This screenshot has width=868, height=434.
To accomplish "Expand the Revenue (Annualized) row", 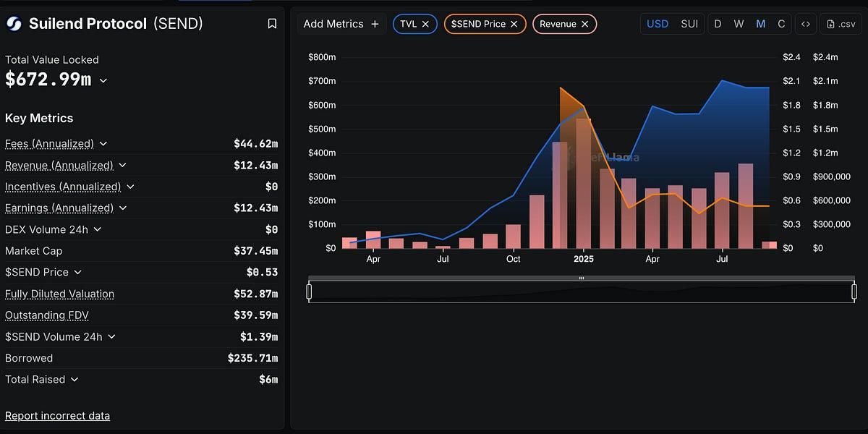I will (122, 165).
